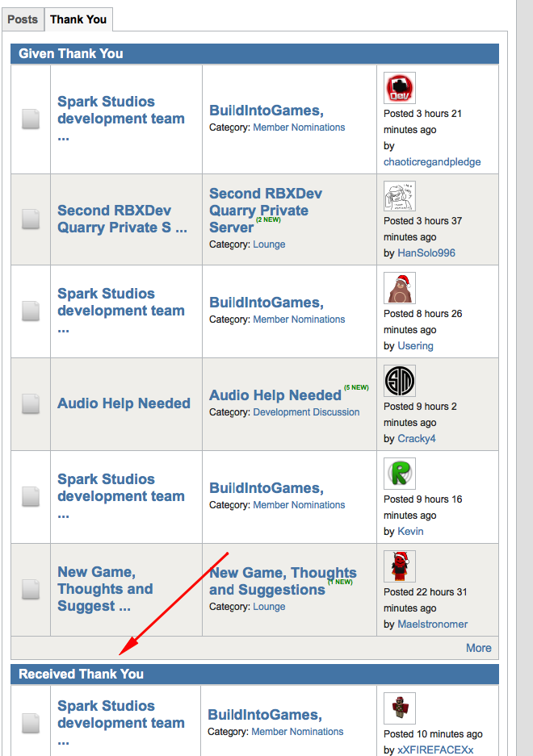Click the thread status icon beside Audio Help Needed
533x756 pixels.
point(31,404)
